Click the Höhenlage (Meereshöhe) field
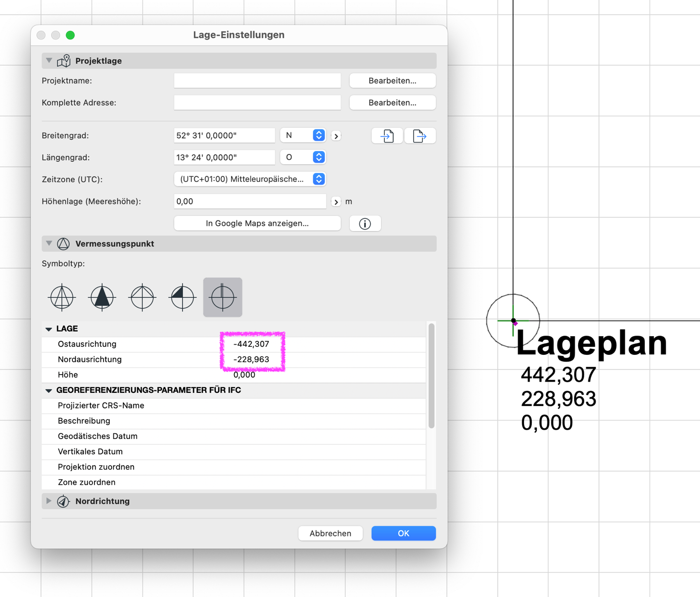 point(250,201)
